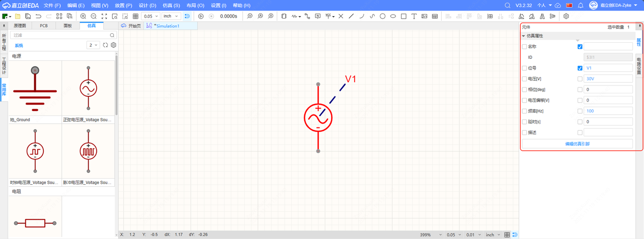Enable display checkbox next to 30V
This screenshot has width=644, height=239.
[580, 79]
